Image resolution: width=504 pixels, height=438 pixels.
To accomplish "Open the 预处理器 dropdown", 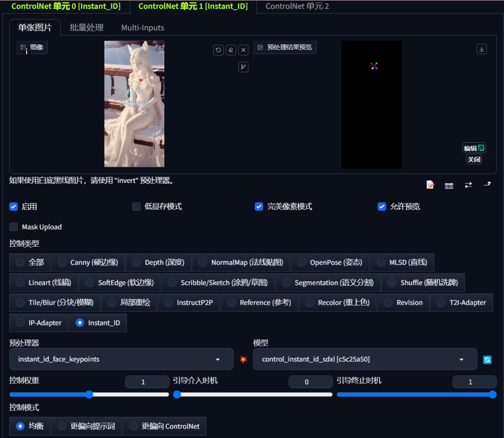I will click(217, 359).
